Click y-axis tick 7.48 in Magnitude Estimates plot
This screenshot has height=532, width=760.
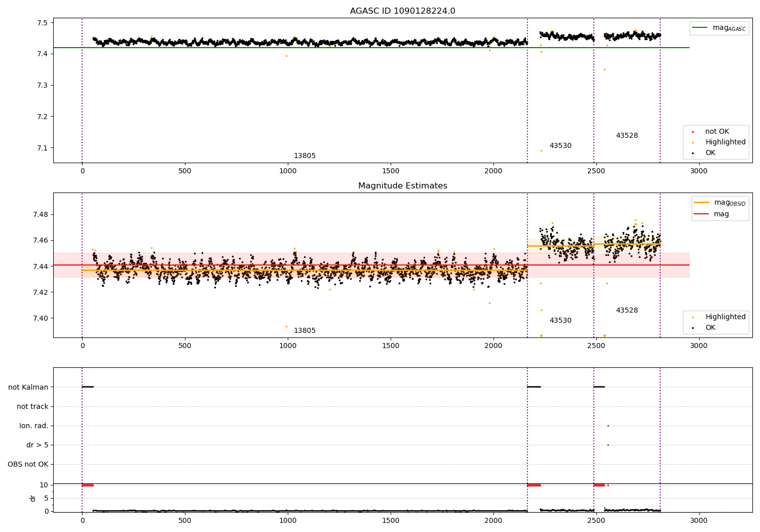point(40,215)
